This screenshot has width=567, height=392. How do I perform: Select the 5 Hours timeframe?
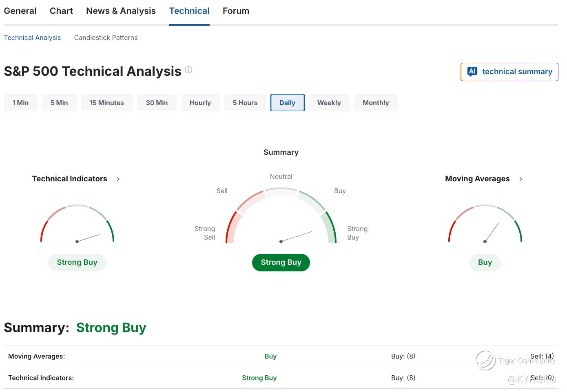pos(245,103)
